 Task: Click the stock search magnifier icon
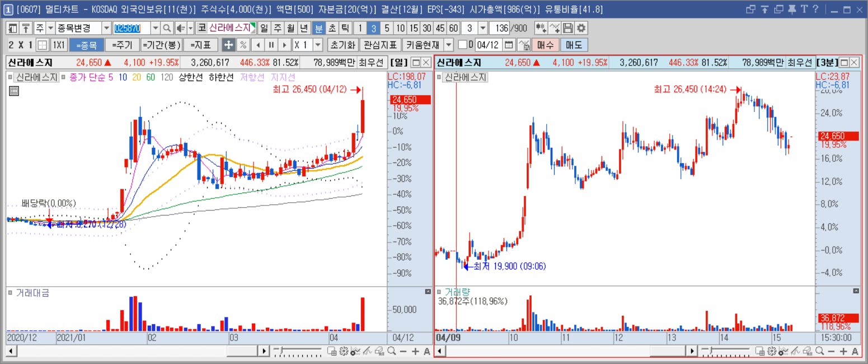[167, 28]
